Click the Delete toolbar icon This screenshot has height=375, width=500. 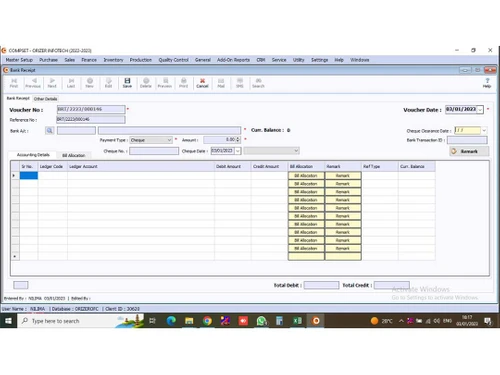[146, 83]
